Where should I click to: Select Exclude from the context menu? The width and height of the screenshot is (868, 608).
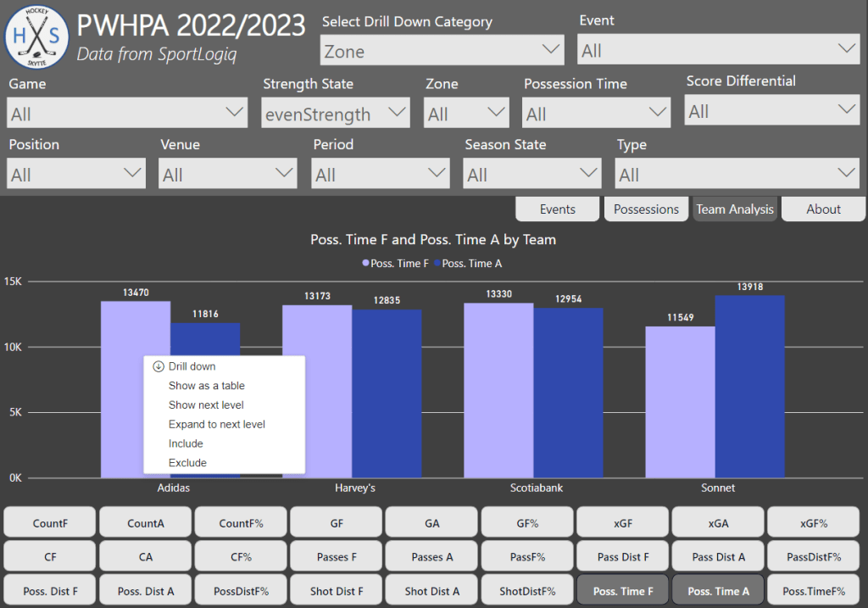click(x=187, y=463)
